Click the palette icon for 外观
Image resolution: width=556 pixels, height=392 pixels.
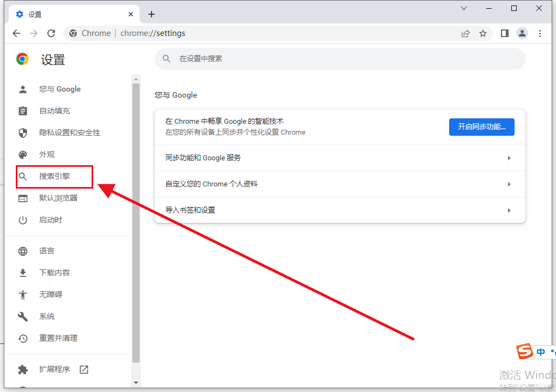[23, 155]
